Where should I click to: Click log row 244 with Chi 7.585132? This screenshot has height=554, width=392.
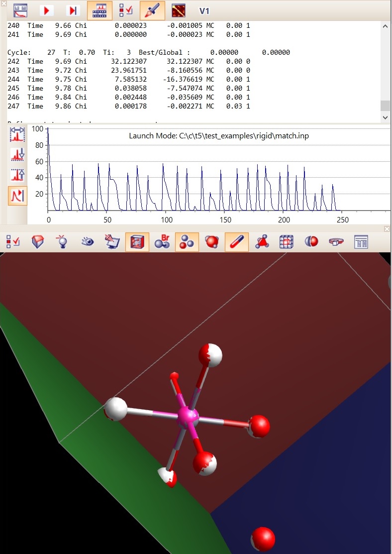tap(129, 79)
